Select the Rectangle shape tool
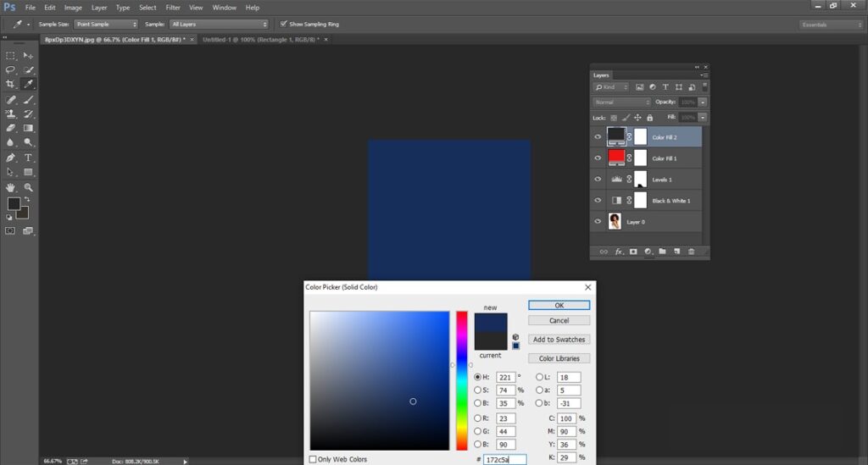Viewport: 868px width, 465px height. 28,172
